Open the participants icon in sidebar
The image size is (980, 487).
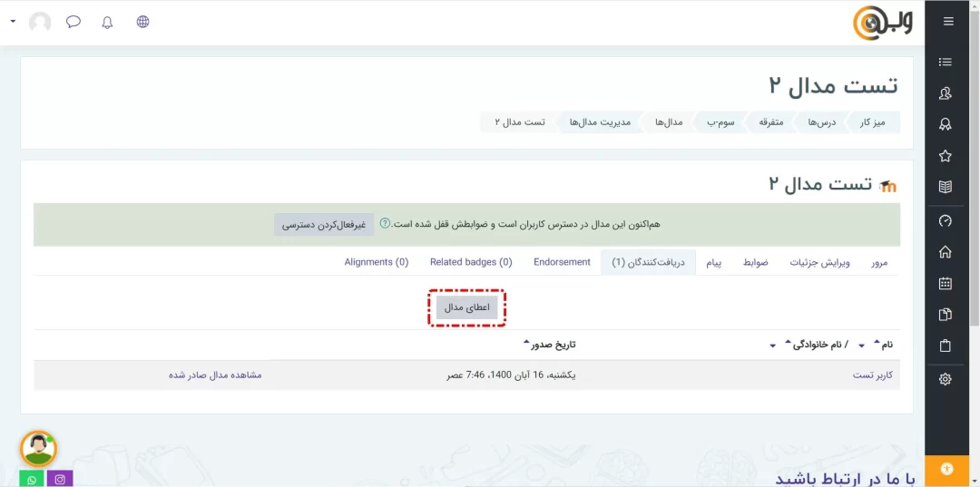click(x=946, y=93)
